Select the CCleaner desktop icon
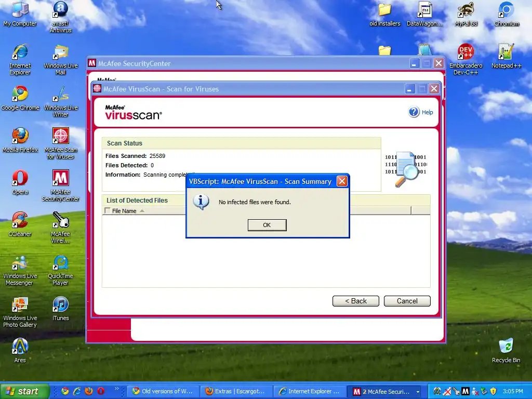 point(20,224)
